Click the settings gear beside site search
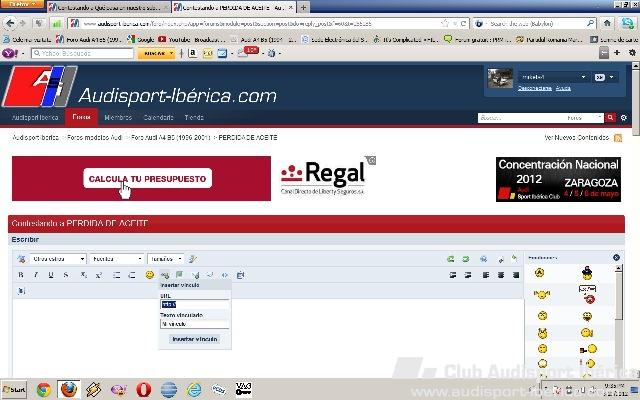Image resolution: width=640 pixels, height=400 pixels. point(624,118)
